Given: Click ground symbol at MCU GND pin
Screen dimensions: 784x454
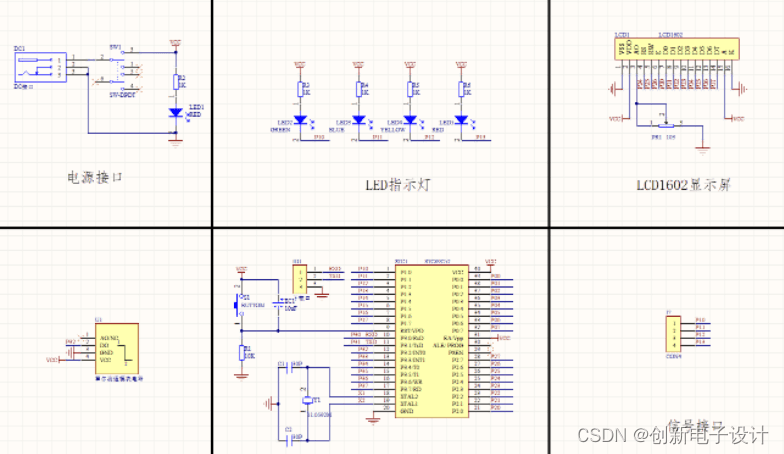Looking at the screenshot, I should click(373, 420).
